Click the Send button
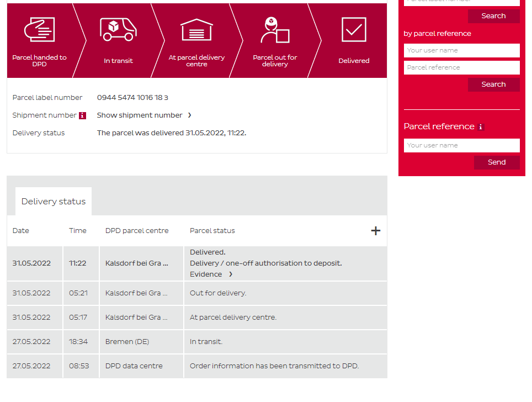 point(497,162)
